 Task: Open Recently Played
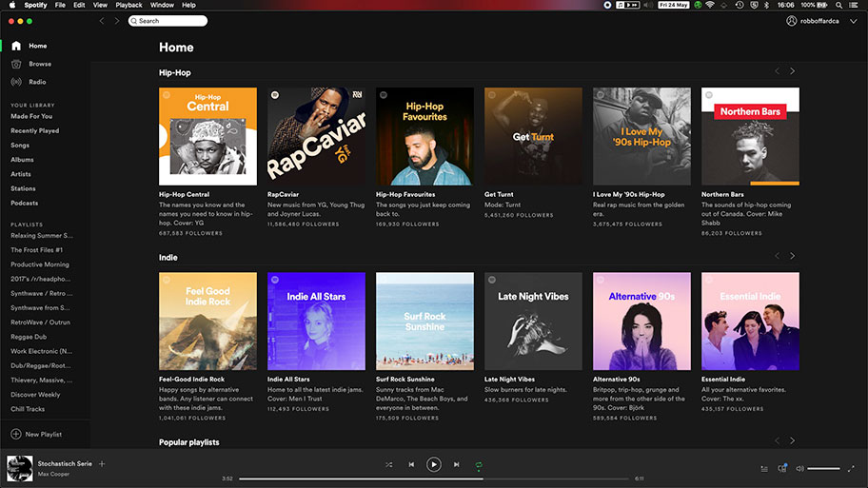pyautogui.click(x=35, y=131)
